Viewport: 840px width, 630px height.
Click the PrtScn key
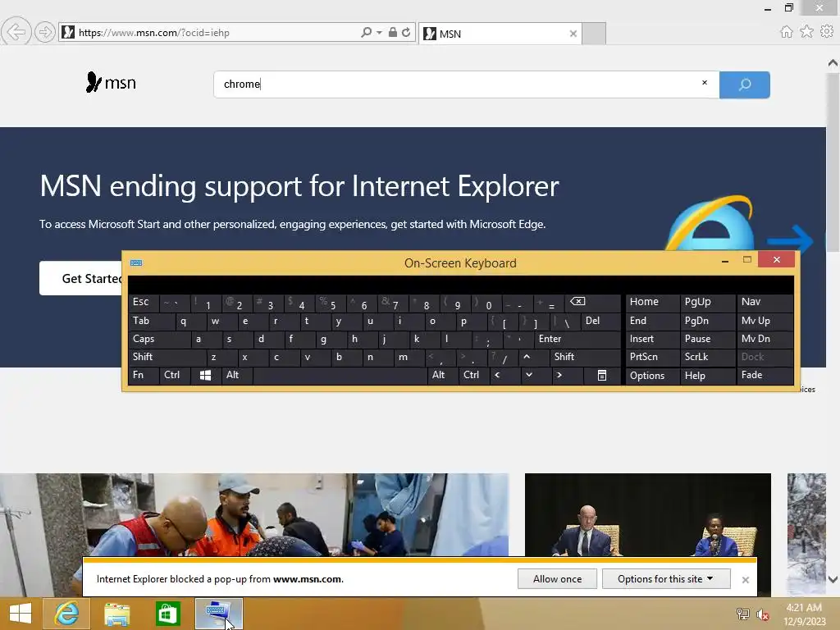pos(652,357)
